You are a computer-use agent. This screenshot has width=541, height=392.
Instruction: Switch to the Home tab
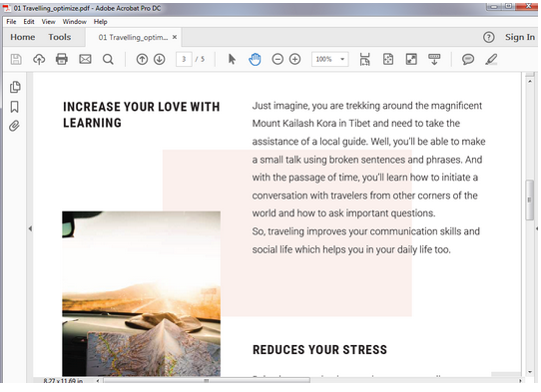(x=22, y=37)
